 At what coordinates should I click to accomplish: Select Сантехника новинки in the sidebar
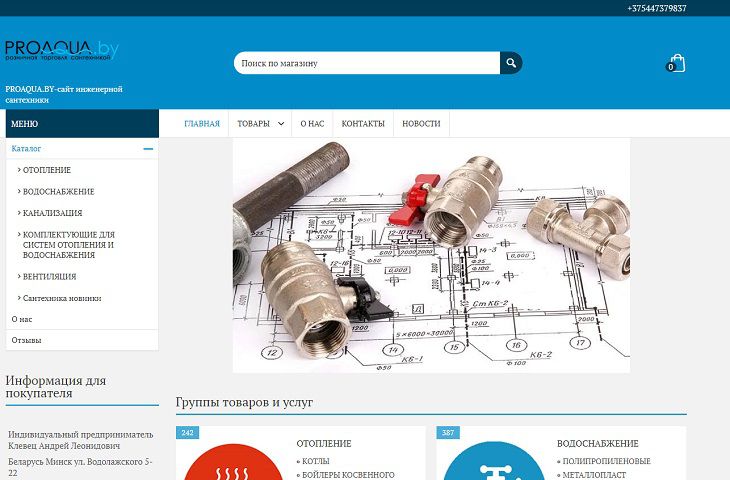pyautogui.click(x=62, y=298)
